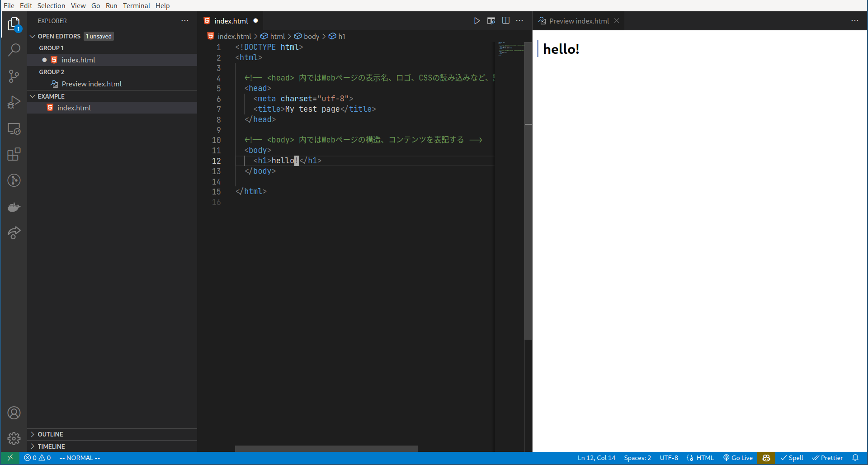Enable Spell checking in the status bar

pyautogui.click(x=792, y=458)
